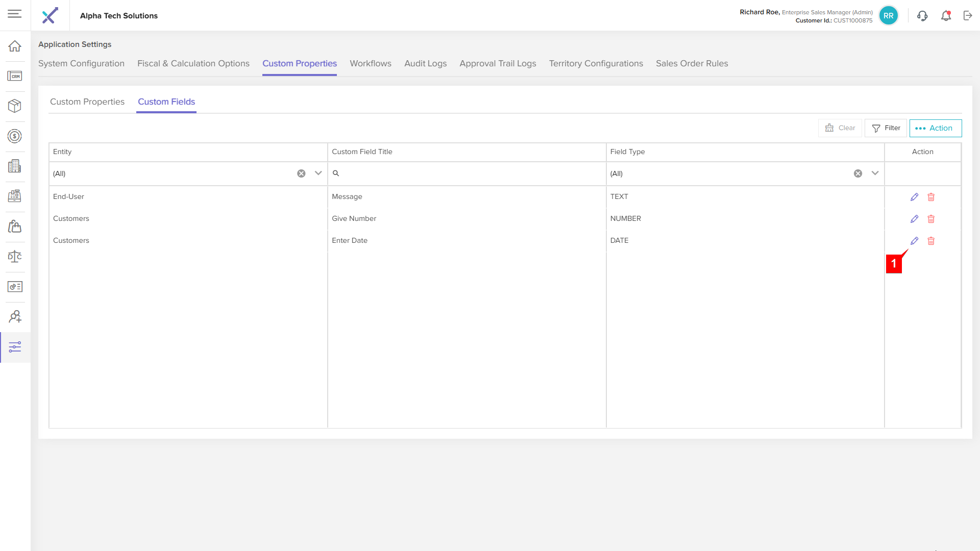Click the edit pencil for Enter Date field
Viewport: 980px width, 551px height.
(x=914, y=241)
